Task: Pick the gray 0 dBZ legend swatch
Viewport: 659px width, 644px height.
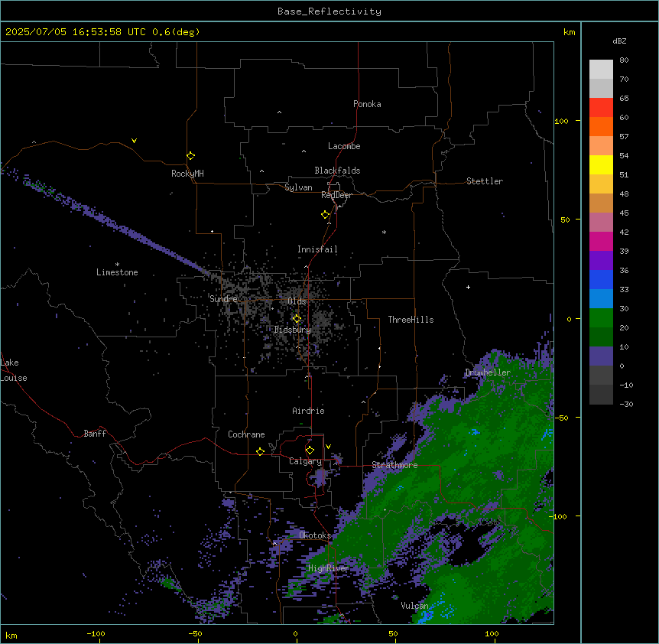Action: pyautogui.click(x=601, y=375)
